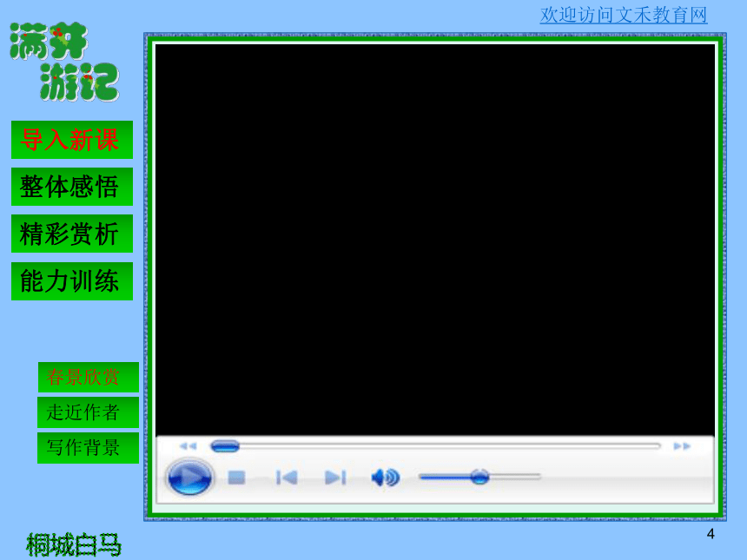
Task: Click the next track button
Action: pyautogui.click(x=335, y=478)
